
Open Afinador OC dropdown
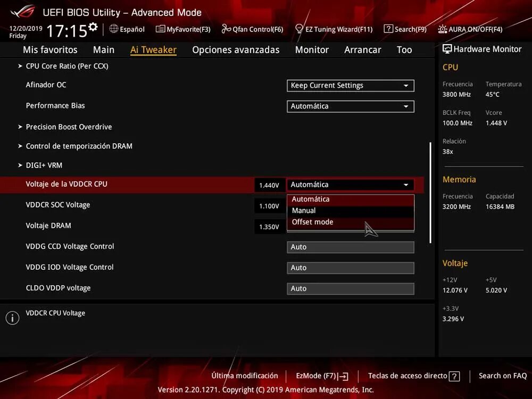351,86
